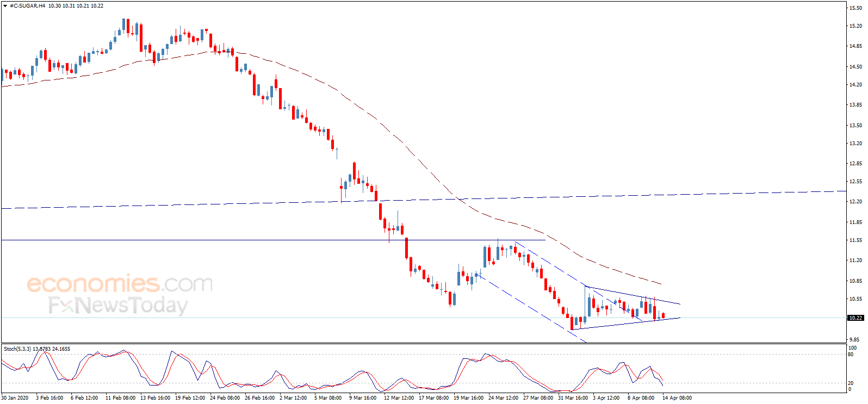Click the 9 Mar 16:00 time marker
Image resolution: width=868 pixels, height=404 pixels.
[x=363, y=397]
